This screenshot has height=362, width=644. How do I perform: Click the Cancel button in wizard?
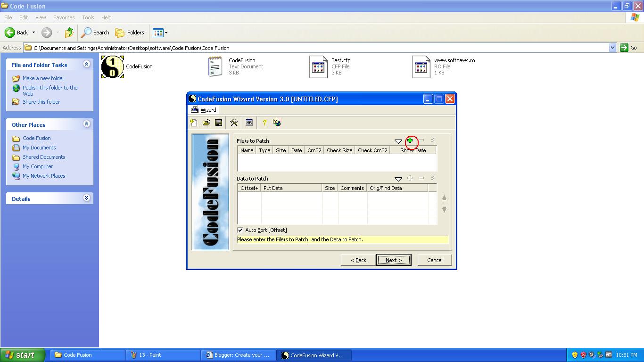[435, 260]
